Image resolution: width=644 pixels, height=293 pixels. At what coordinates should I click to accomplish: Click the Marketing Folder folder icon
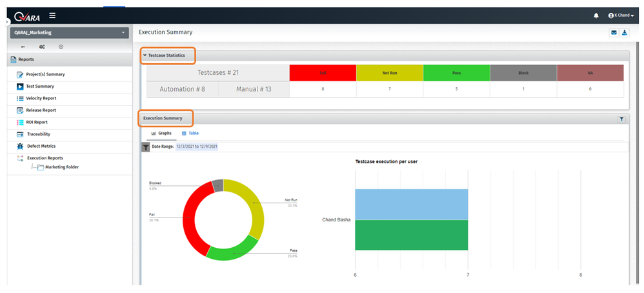pos(40,167)
